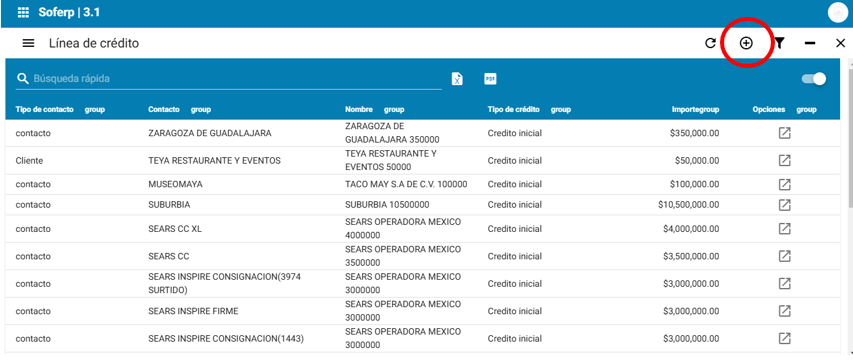Open record for SEARS INSPIRE CONSIGNACION(1443)

pyautogui.click(x=784, y=338)
